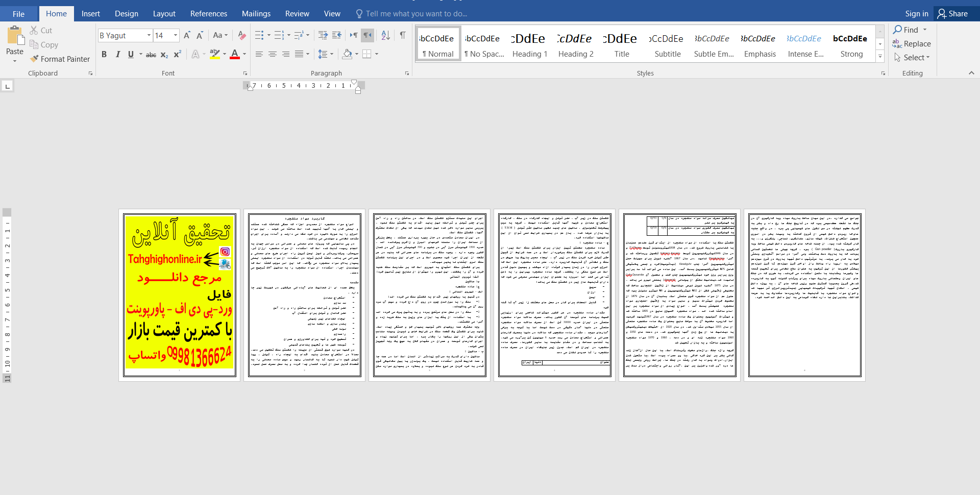
Task: Toggle Strikethrough formatting
Action: [x=151, y=54]
